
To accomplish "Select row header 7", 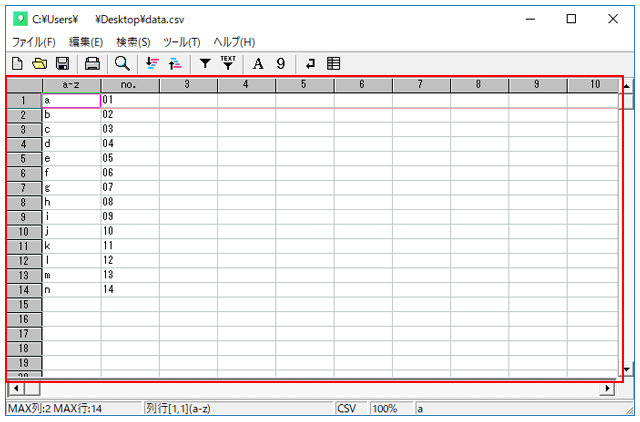I will pyautogui.click(x=24, y=188).
